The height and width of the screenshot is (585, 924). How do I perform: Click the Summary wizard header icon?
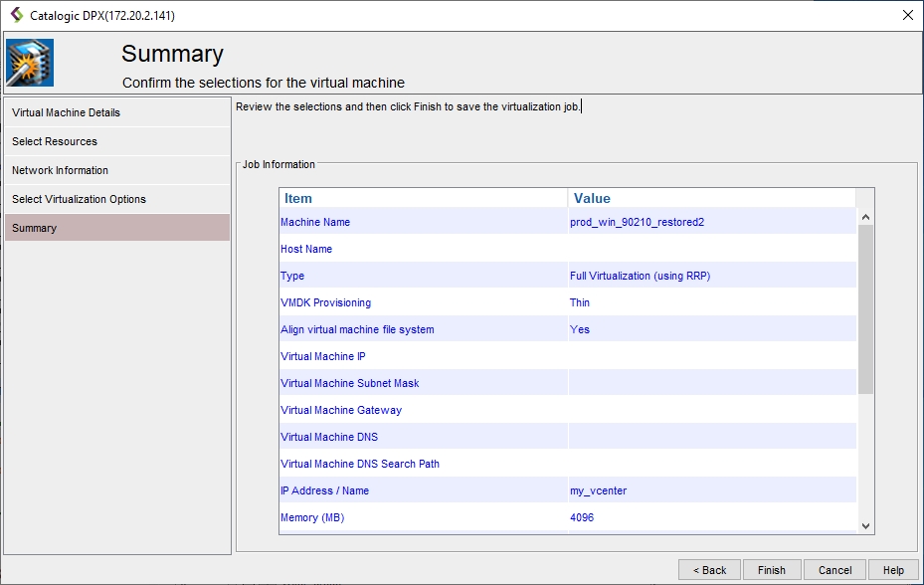tap(30, 64)
